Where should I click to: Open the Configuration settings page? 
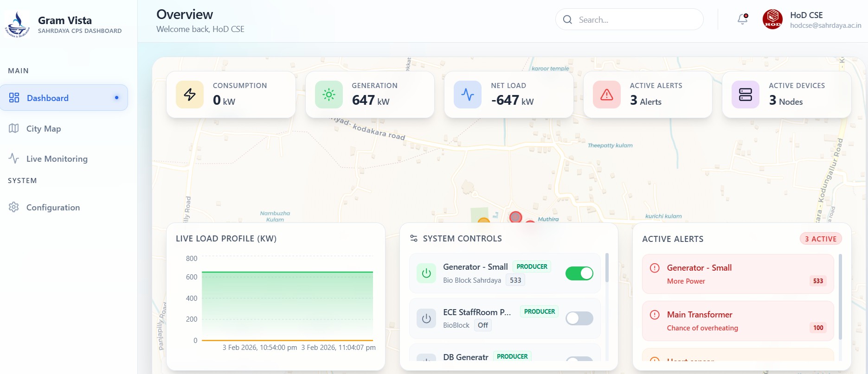point(53,208)
